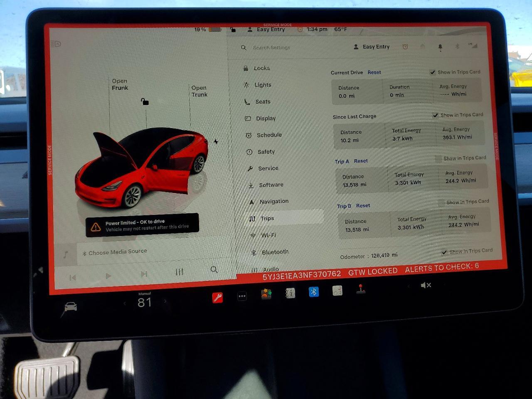
Task: Tap the Odometer 126,419 mi reading
Action: tap(369, 256)
